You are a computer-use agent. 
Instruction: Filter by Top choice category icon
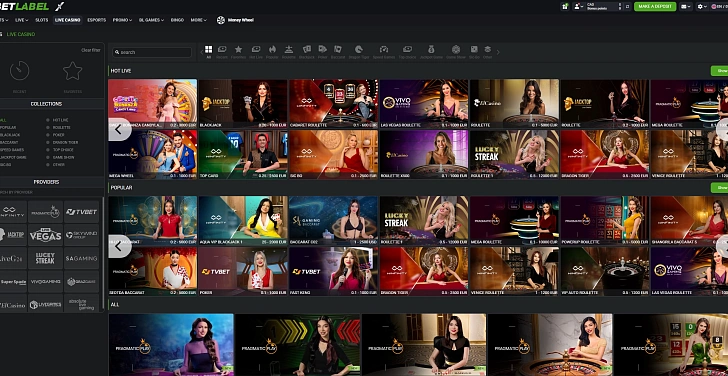click(x=407, y=49)
